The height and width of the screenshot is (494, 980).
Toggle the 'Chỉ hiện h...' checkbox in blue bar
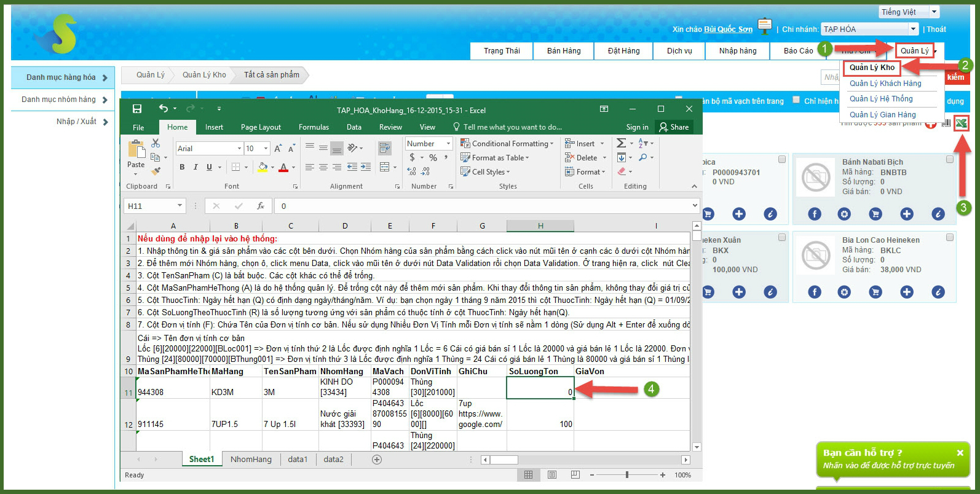(796, 100)
